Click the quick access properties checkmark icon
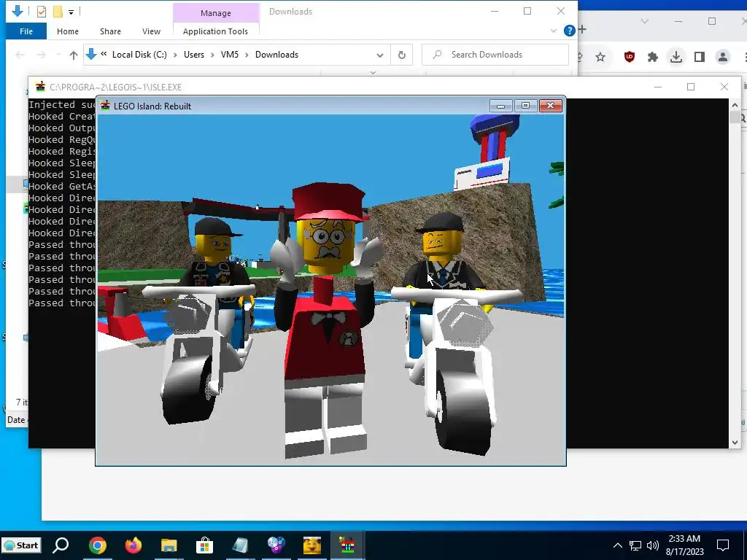Image resolution: width=747 pixels, height=560 pixels. [x=42, y=12]
